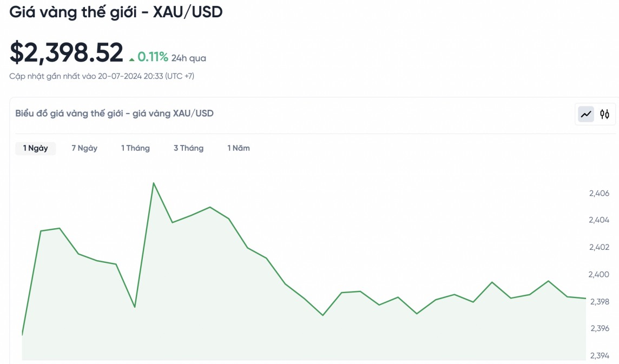Click the chart title Biểu đồ giá vàng
Viewport: 619px width, 364px height.
coord(114,113)
